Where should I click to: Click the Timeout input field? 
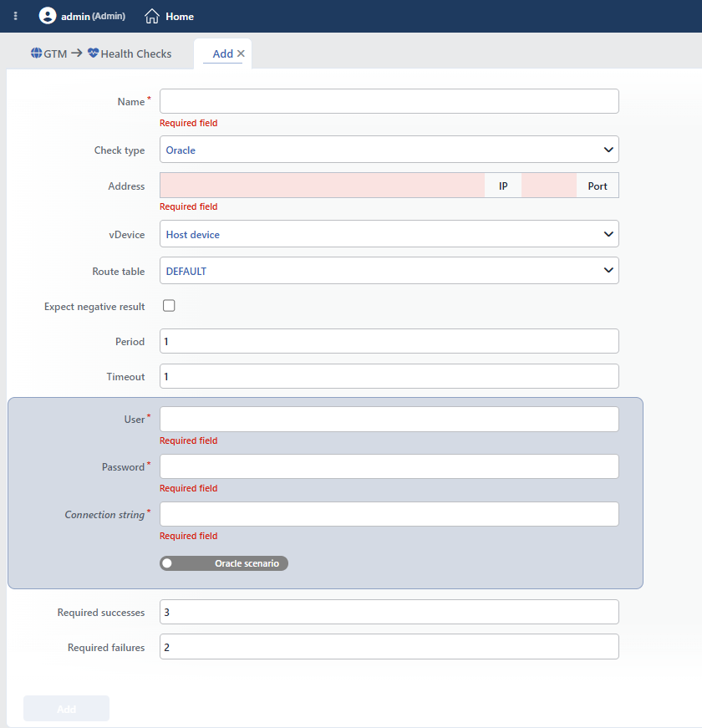[389, 376]
